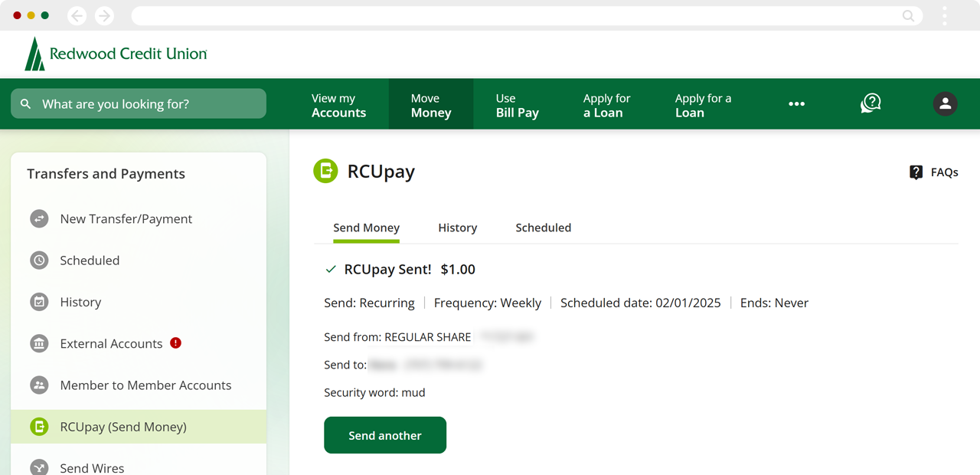Click the FAQs question mark icon
The image size is (980, 475).
[916, 172]
